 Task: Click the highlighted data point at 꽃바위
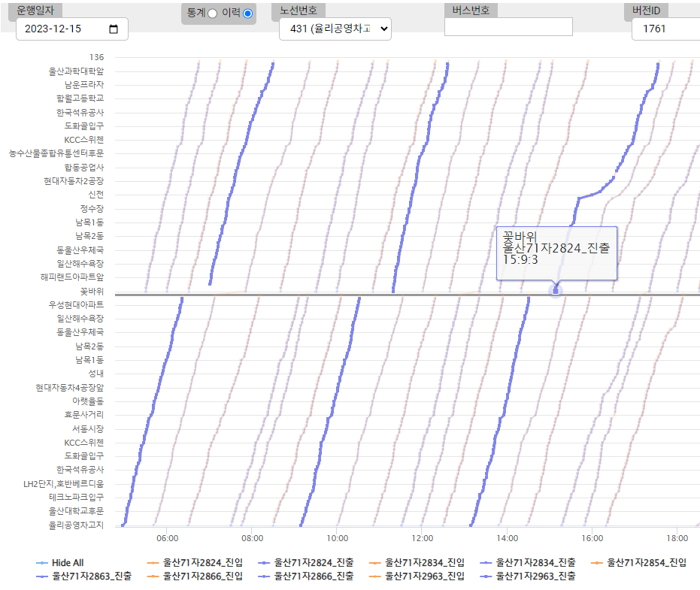[x=556, y=291]
